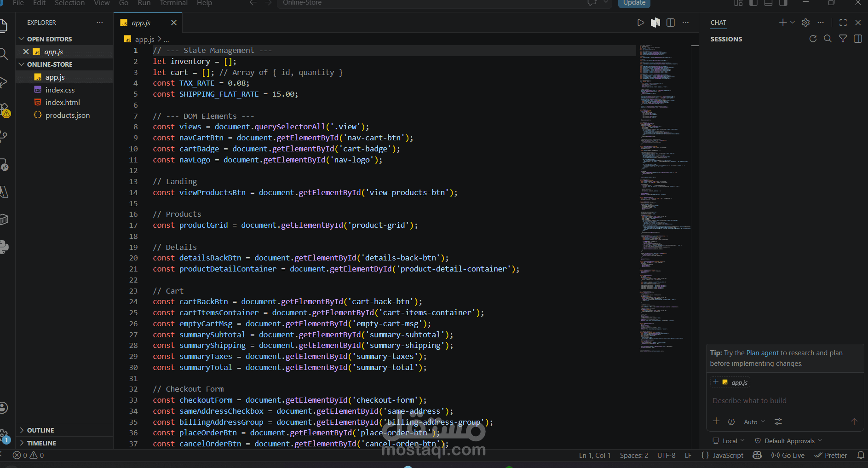This screenshot has width=868, height=468.
Task: Maximize the chat panel
Action: pos(843,23)
